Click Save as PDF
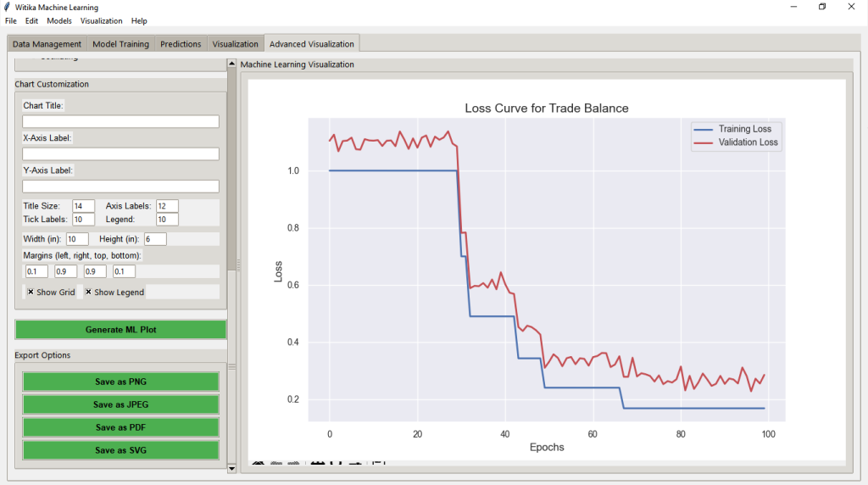This screenshot has width=868, height=485. click(x=120, y=427)
